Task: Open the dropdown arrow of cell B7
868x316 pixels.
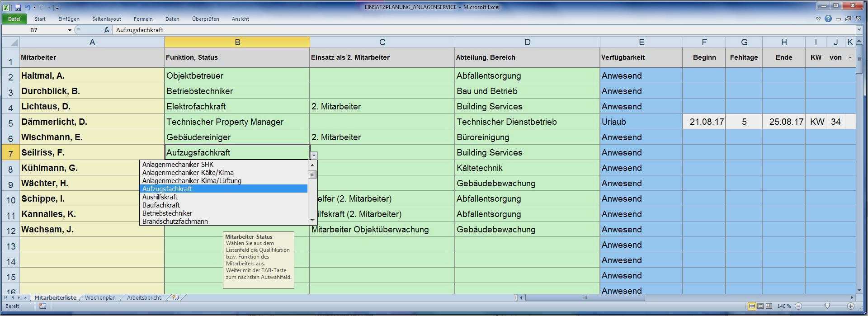Action: pos(314,156)
